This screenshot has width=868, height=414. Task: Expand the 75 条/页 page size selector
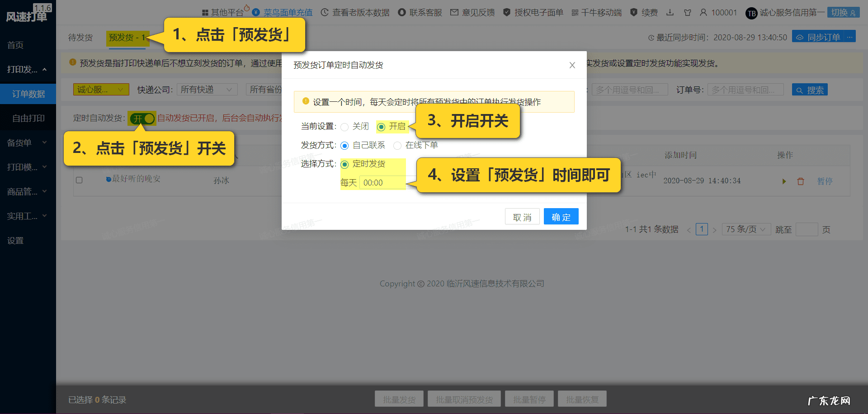[x=746, y=229]
